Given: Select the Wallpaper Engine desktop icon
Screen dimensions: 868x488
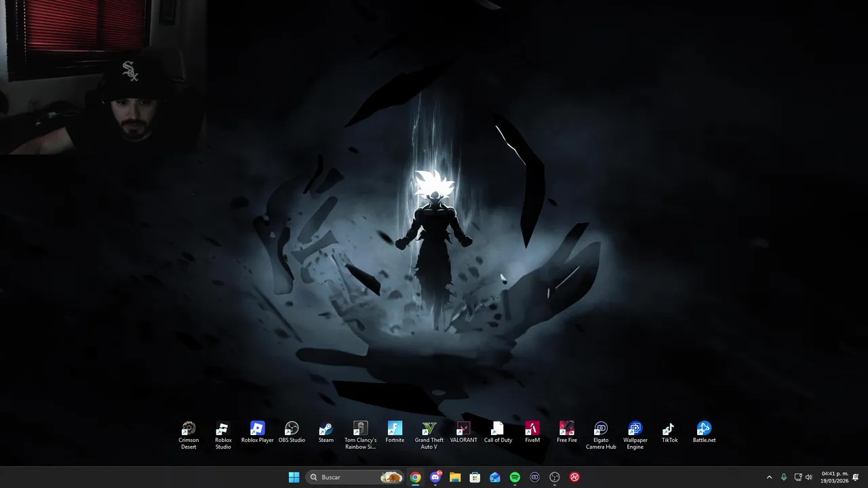Looking at the screenshot, I should [635, 434].
